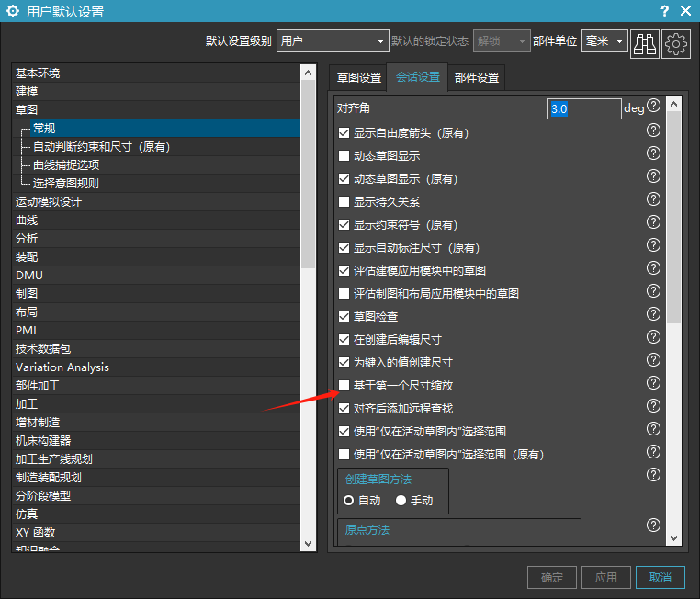The width and height of the screenshot is (700, 599).
Task: Click the 对齐角 value input field
Action: (x=584, y=109)
